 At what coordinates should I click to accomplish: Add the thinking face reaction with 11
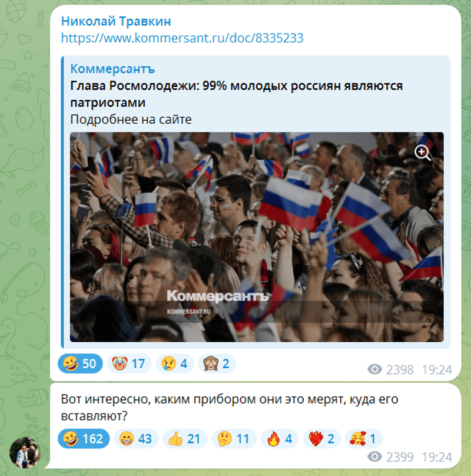click(x=234, y=439)
